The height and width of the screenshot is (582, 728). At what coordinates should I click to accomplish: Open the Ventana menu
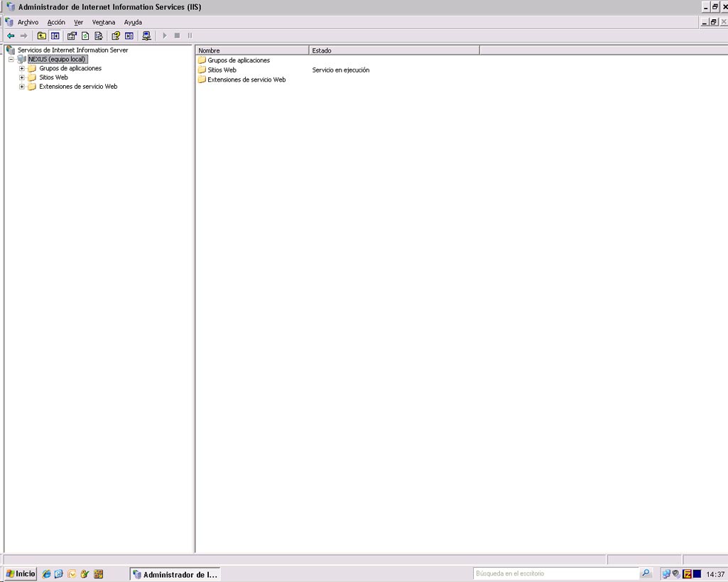tap(104, 22)
